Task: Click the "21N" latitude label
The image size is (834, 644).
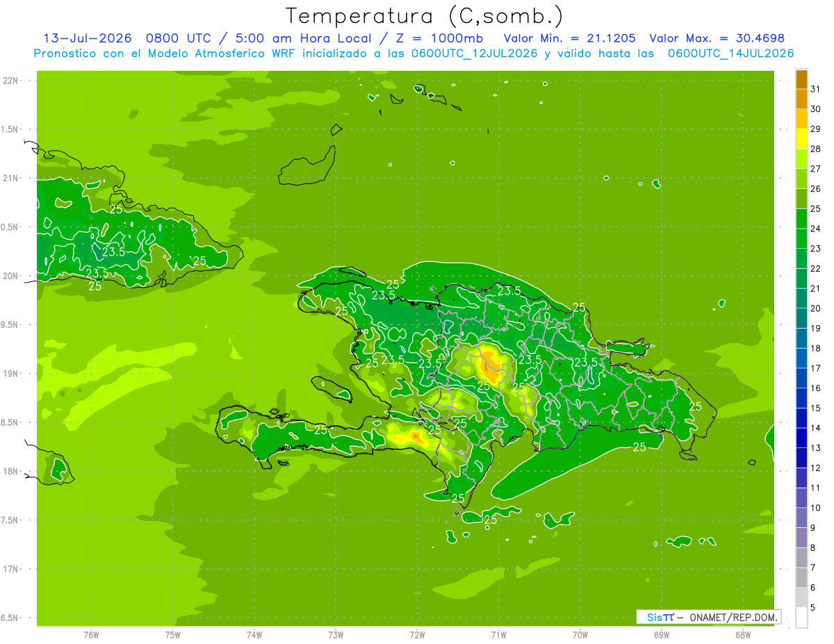Action: coord(12,179)
